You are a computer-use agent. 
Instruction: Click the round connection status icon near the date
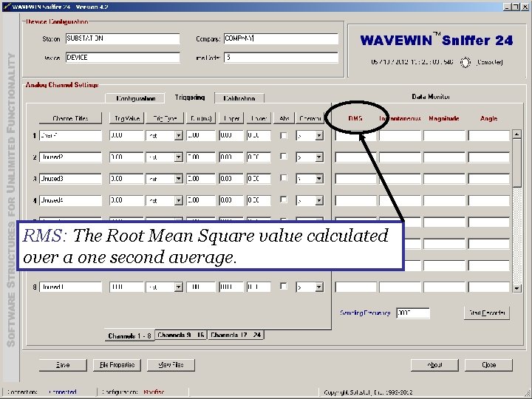[x=465, y=62]
